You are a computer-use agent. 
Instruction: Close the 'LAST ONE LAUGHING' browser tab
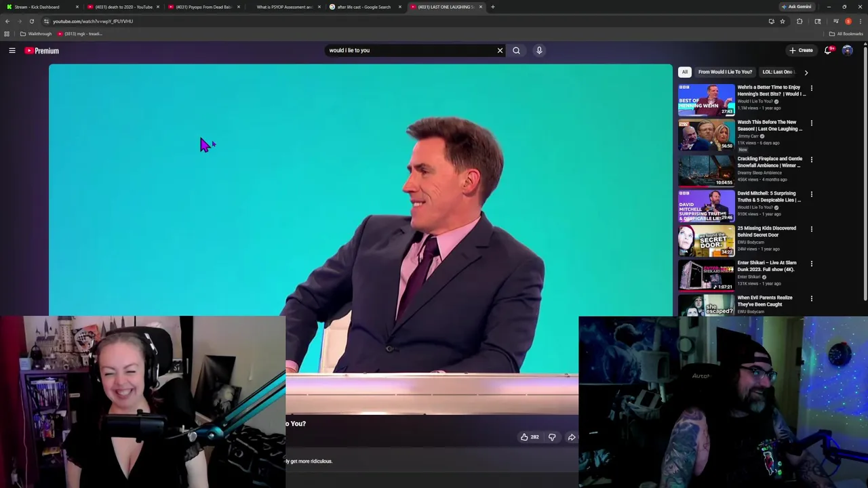(481, 7)
